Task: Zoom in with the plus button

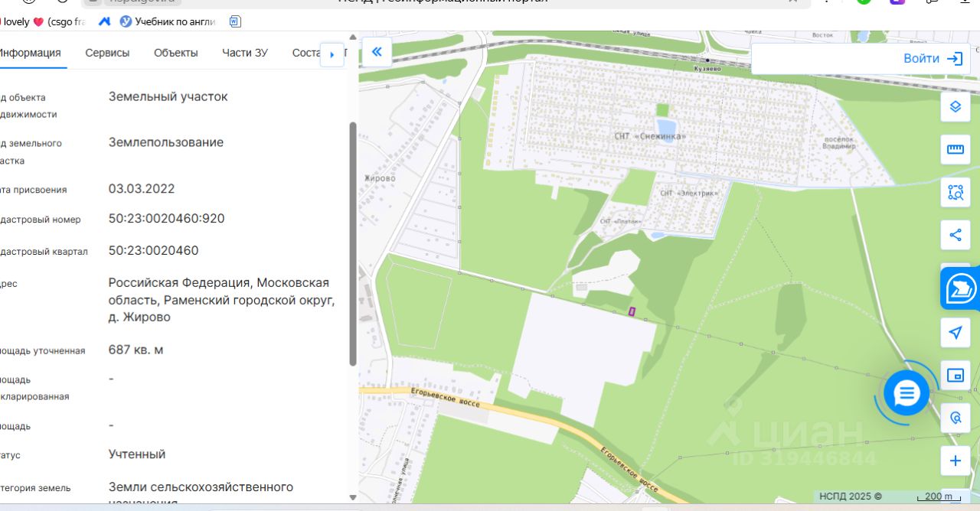Action: coord(955,461)
